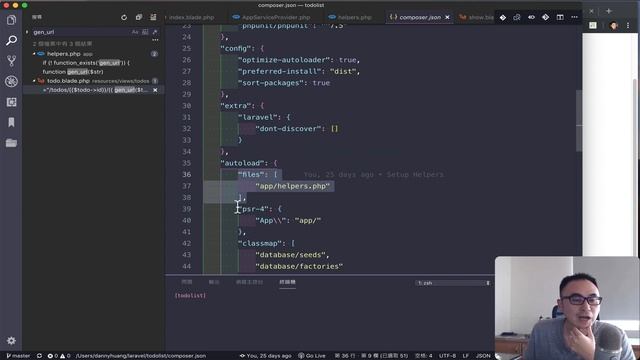Toggle search details ellipsis button
Image resolution: width=640 pixels, height=360 pixels.
(155, 40)
